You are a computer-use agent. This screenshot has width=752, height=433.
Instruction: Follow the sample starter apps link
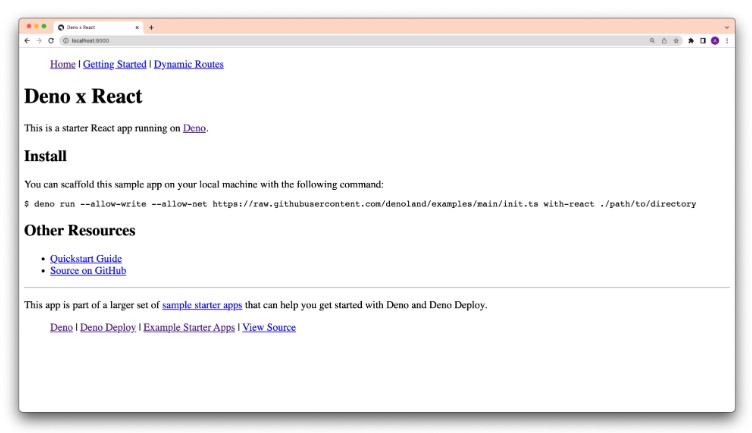202,305
